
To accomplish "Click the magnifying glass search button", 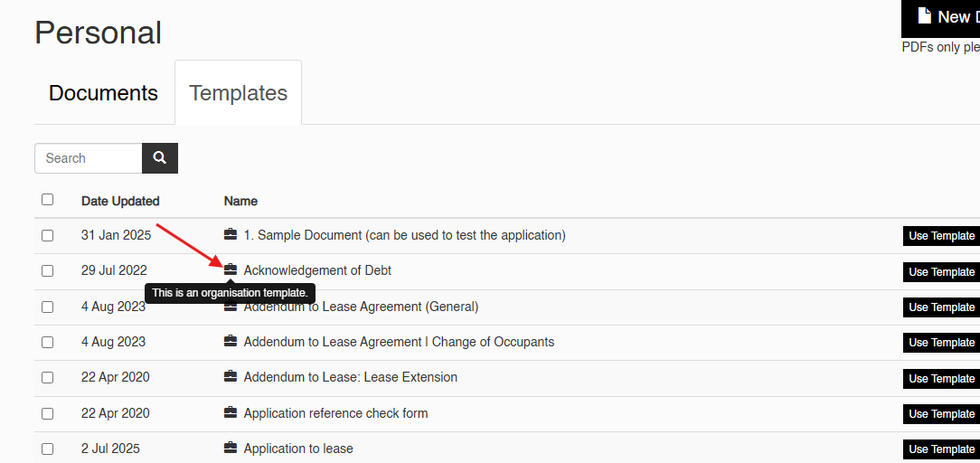I will point(160,158).
